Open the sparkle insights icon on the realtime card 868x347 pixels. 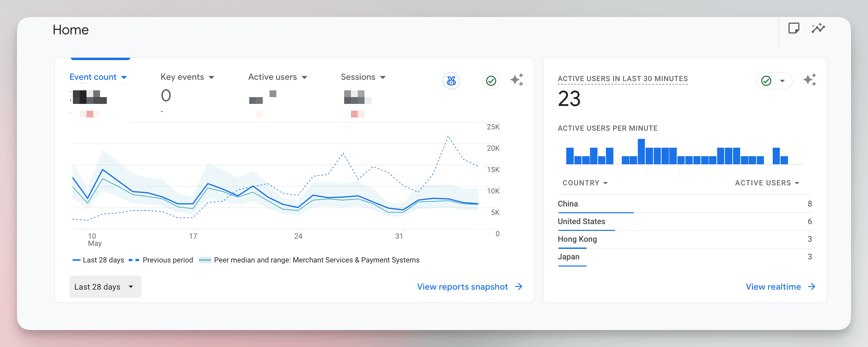pos(810,80)
